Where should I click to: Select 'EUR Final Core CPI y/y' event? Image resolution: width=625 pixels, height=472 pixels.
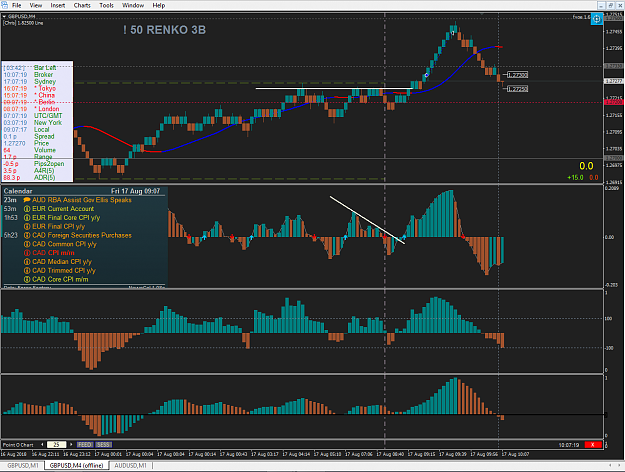[66, 218]
